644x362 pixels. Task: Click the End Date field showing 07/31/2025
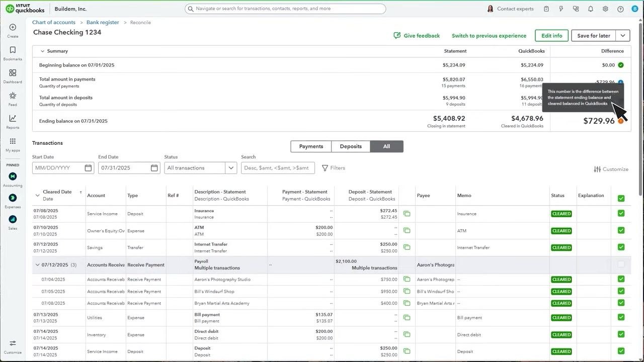[129, 168]
